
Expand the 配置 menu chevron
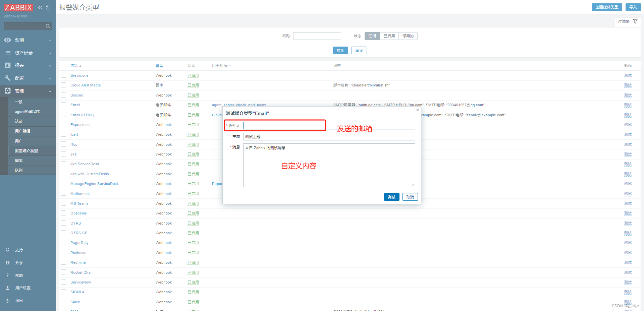coord(50,78)
